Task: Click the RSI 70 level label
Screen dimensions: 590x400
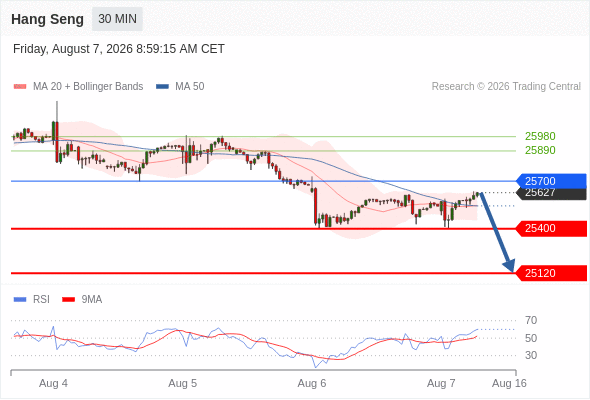Action: pyautogui.click(x=531, y=321)
